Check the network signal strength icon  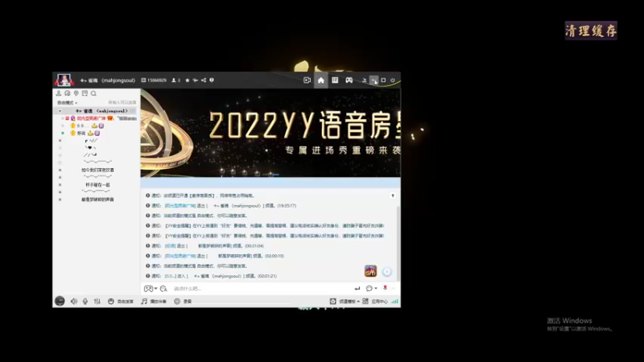point(394,301)
